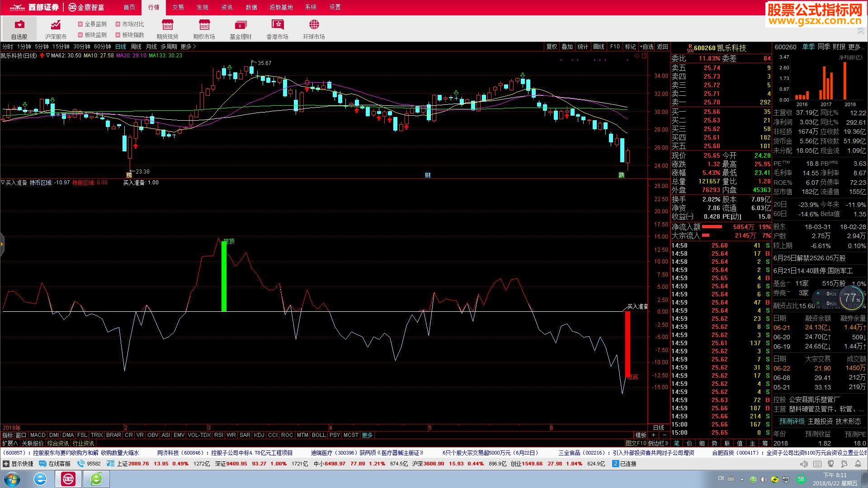
Task: Expand the 扩展 panel toggle
Action: (10, 443)
